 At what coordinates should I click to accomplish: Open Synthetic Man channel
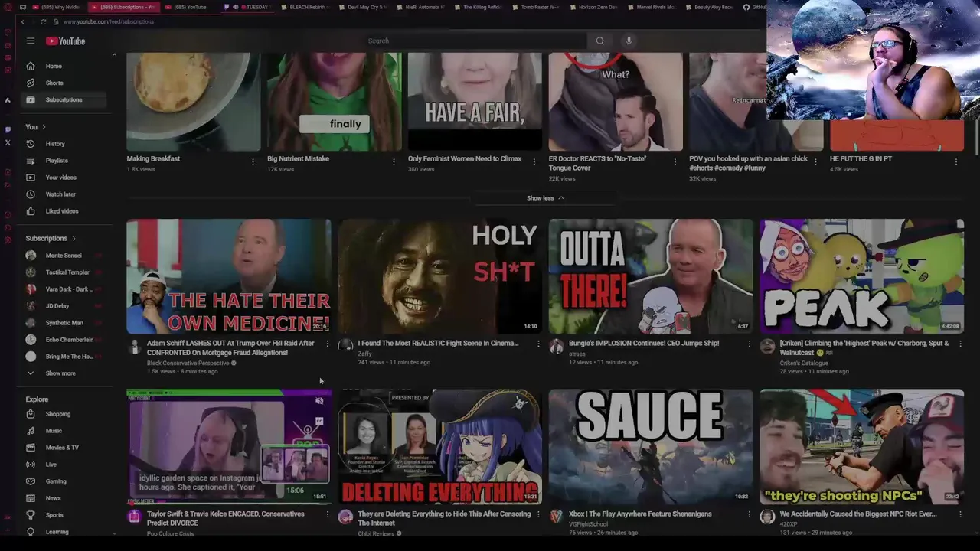[x=64, y=323]
